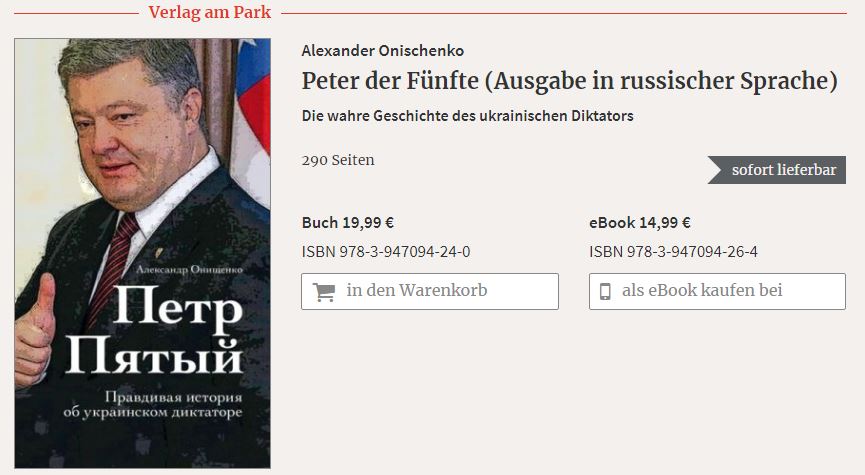Click the "290 Seiten" page count

338,160
